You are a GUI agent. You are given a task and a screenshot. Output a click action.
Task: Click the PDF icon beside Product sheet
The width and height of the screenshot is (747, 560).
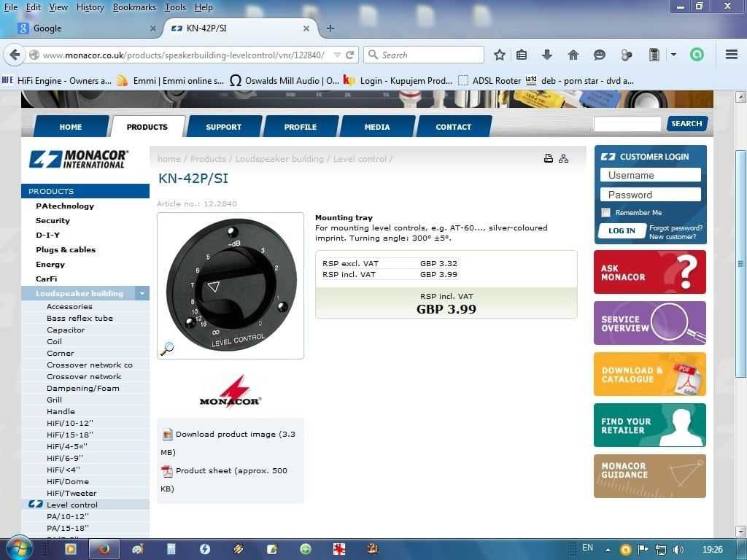pyautogui.click(x=167, y=471)
